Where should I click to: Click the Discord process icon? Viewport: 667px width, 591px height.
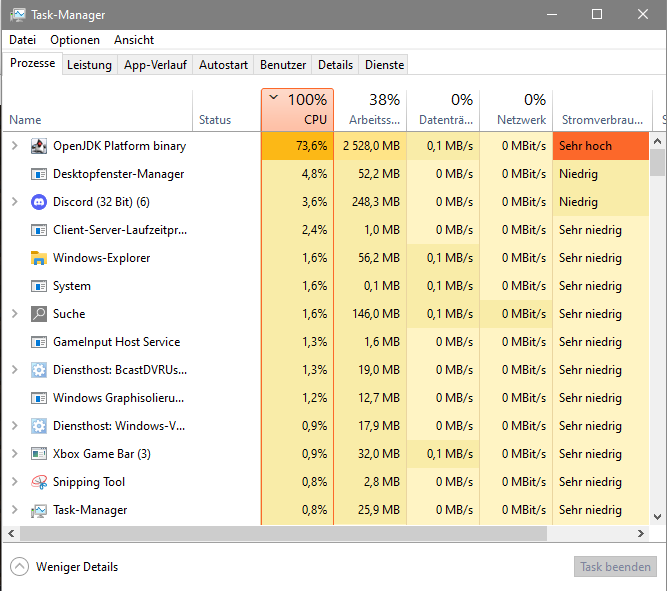(39, 202)
